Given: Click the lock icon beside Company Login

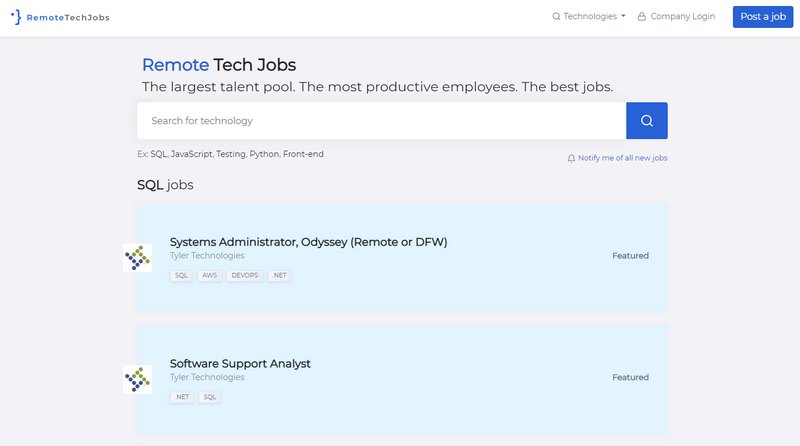Looking at the screenshot, I should pyautogui.click(x=642, y=16).
